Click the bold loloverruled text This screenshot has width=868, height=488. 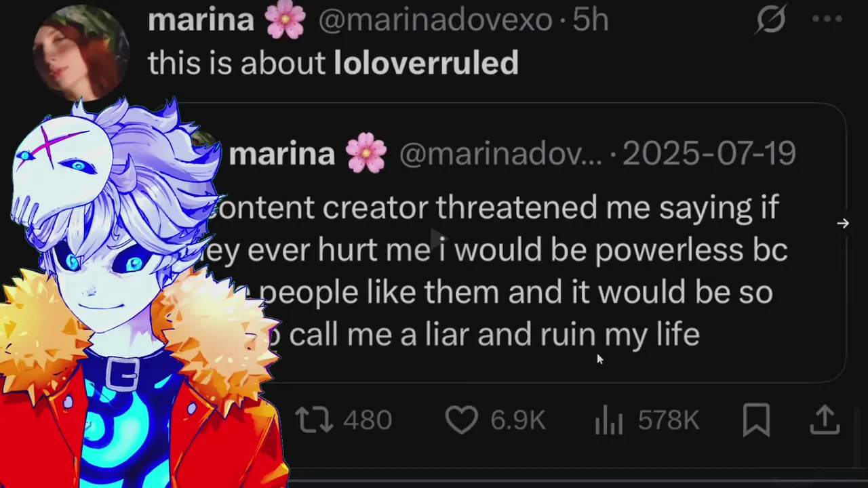(x=427, y=63)
